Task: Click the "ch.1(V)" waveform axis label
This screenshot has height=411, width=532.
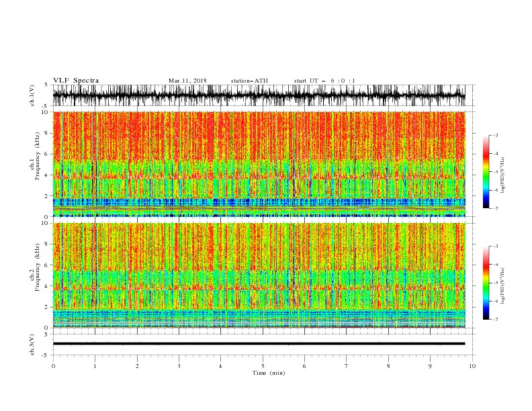Action: (x=32, y=95)
